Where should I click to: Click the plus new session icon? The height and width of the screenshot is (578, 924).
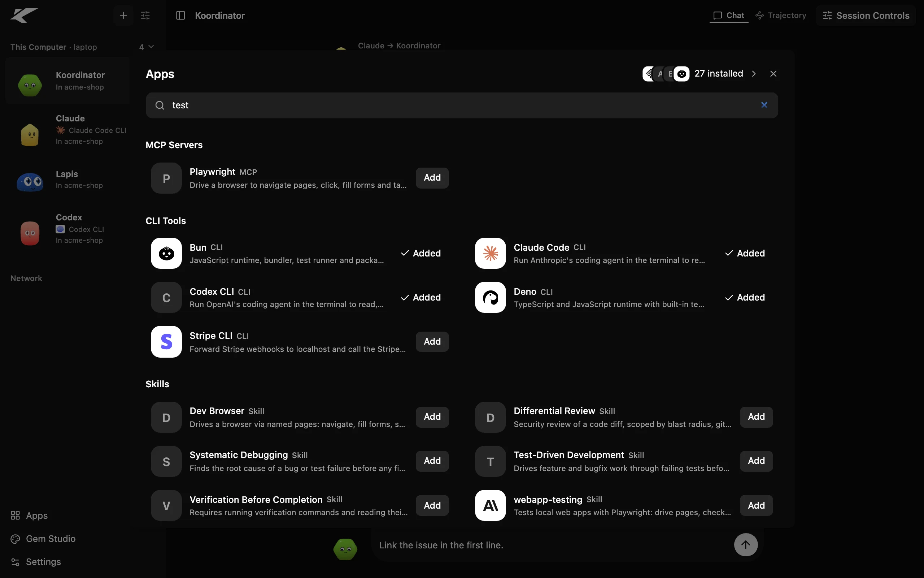tap(123, 15)
